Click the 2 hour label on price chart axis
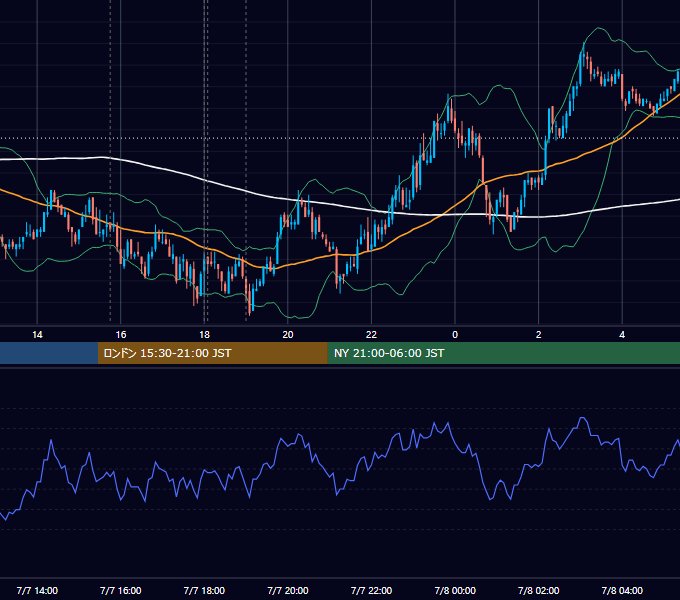 (538, 335)
